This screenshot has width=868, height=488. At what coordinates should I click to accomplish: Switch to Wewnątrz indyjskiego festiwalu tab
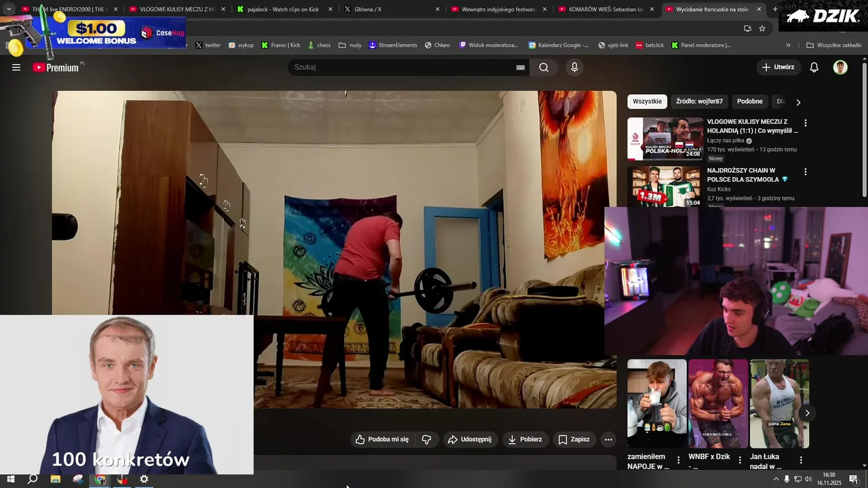click(x=498, y=9)
